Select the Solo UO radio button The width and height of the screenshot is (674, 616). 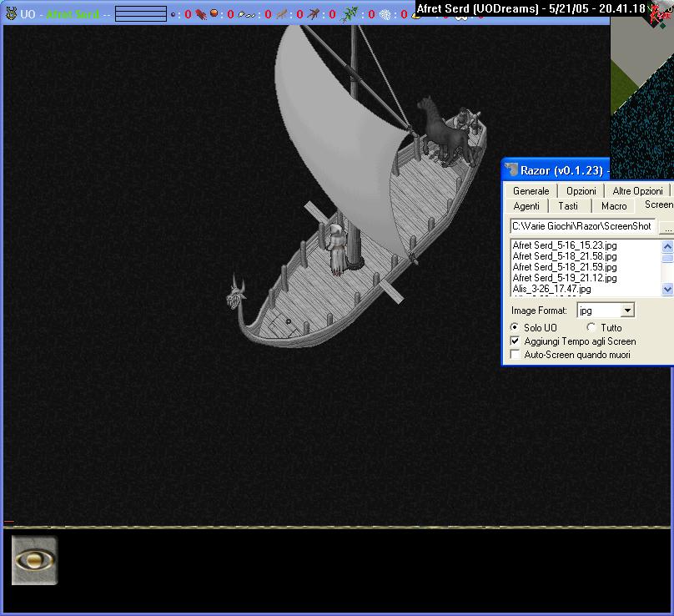pos(514,327)
